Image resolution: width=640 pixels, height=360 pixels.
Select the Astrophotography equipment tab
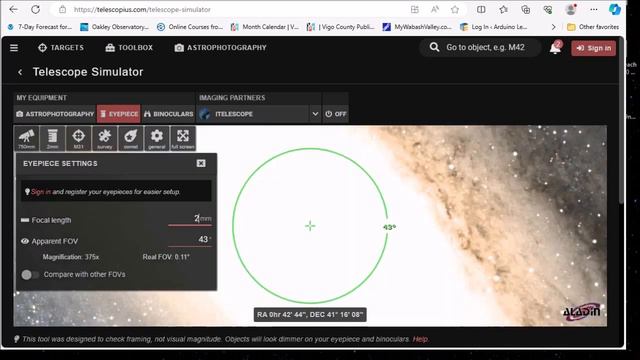click(55, 114)
